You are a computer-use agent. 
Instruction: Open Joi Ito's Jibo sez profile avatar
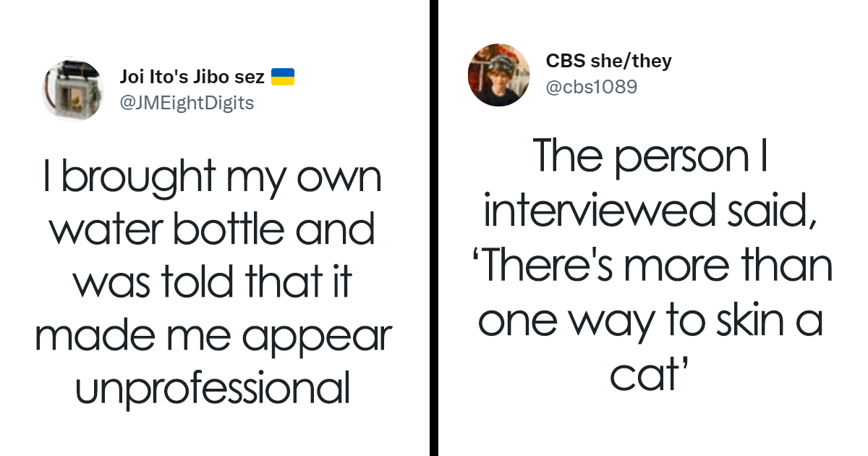click(x=72, y=88)
